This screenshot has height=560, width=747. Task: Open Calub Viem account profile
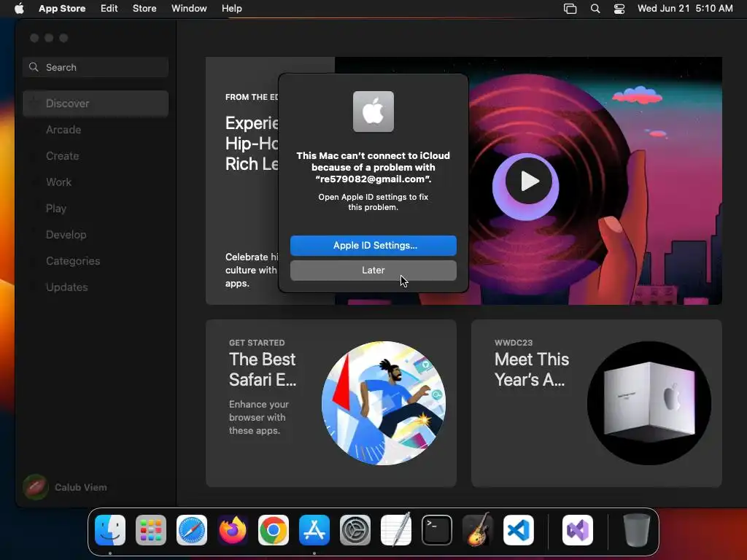tap(65, 487)
